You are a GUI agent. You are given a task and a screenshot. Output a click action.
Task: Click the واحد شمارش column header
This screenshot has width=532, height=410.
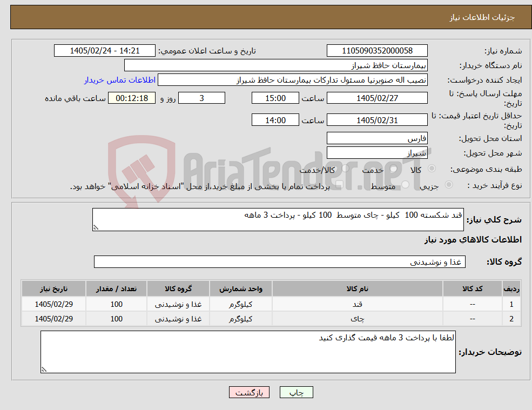[x=240, y=289]
